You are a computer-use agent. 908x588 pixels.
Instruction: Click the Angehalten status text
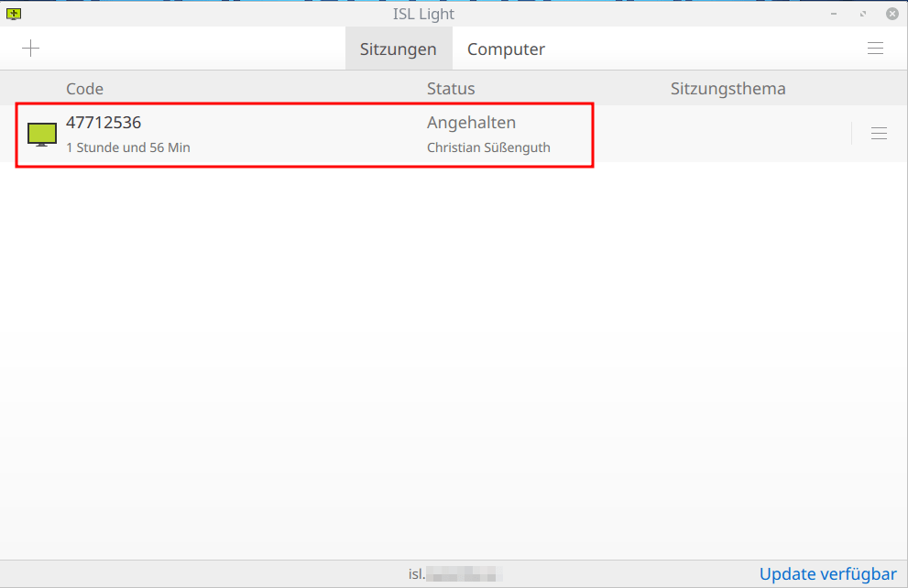[x=471, y=123]
